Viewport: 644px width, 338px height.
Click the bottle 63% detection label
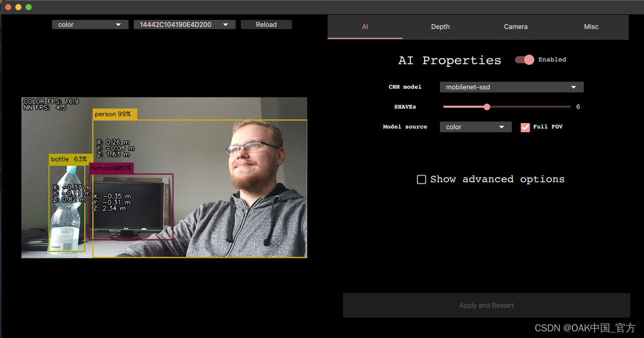[x=70, y=159]
